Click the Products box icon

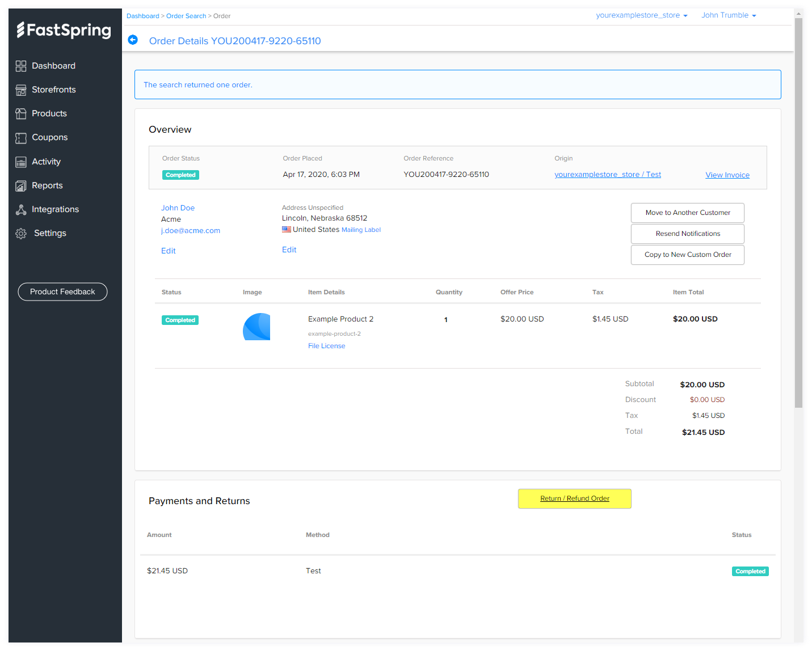coord(21,114)
